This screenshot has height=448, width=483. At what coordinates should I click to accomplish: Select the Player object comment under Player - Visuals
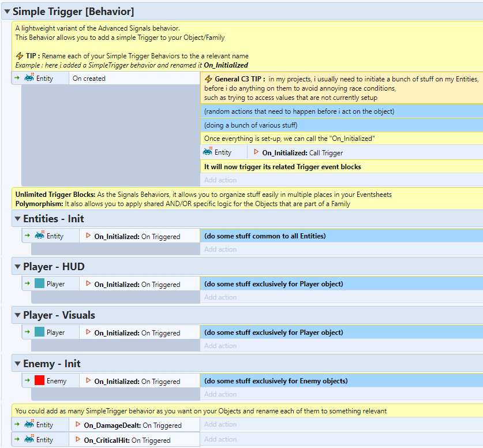(x=342, y=333)
